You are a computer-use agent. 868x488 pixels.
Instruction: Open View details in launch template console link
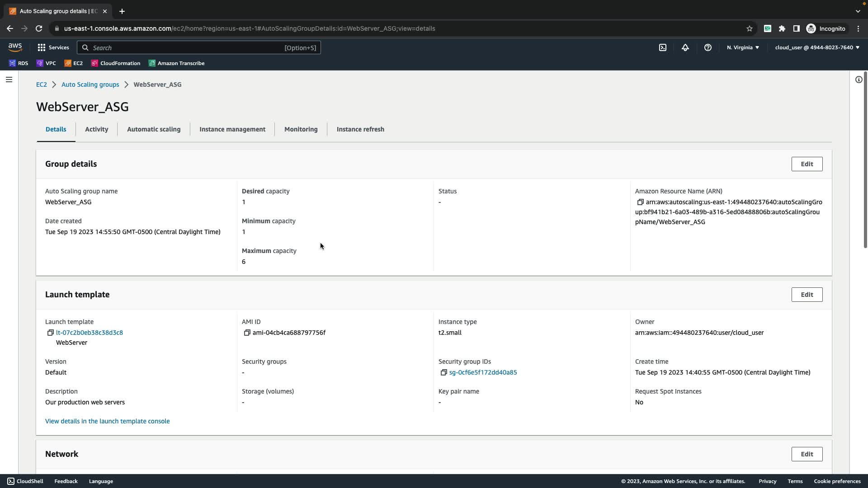tap(108, 421)
